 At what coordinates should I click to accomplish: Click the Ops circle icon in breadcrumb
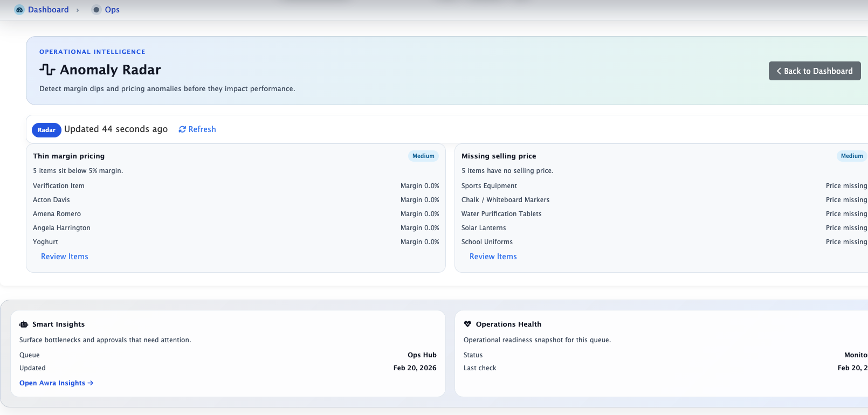point(97,10)
